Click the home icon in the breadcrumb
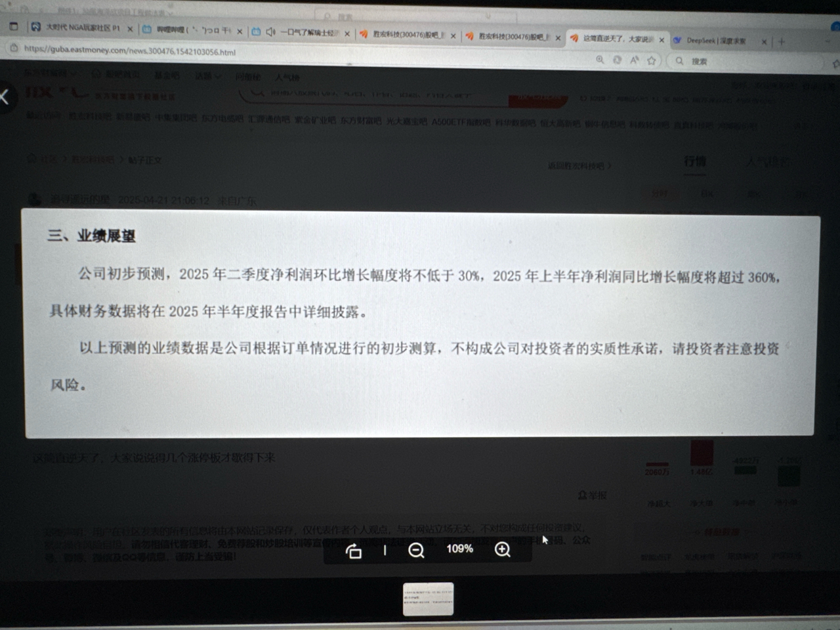The height and width of the screenshot is (630, 840). point(31,159)
